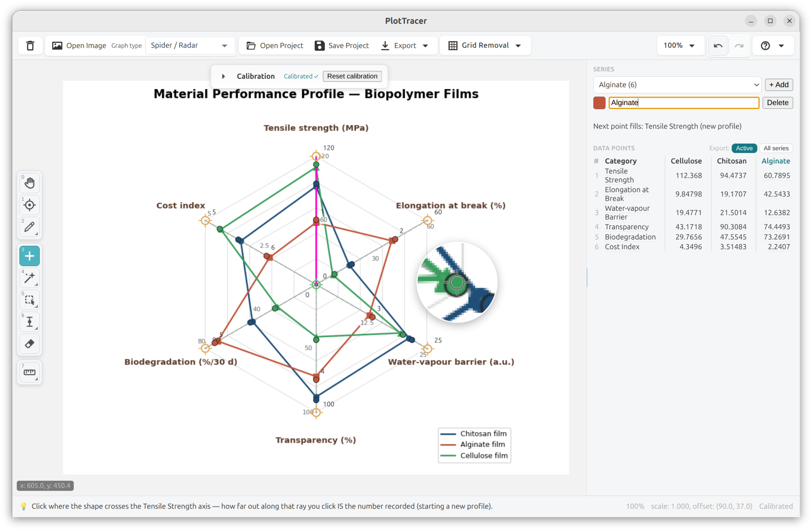812x531 pixels.
Task: Click the value 112.368
Action: (x=689, y=175)
